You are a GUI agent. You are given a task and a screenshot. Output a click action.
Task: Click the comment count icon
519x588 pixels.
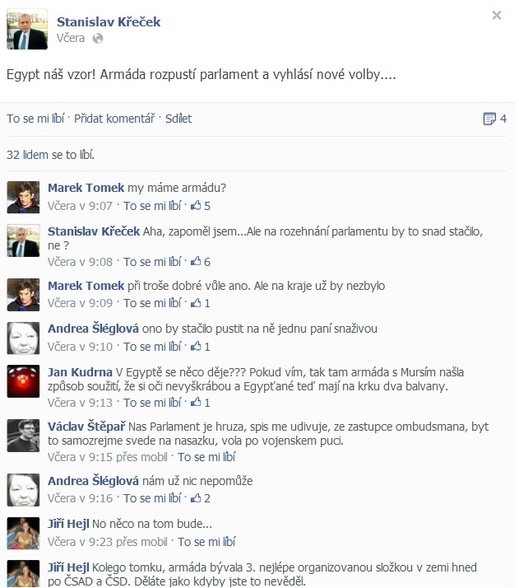tap(489, 119)
